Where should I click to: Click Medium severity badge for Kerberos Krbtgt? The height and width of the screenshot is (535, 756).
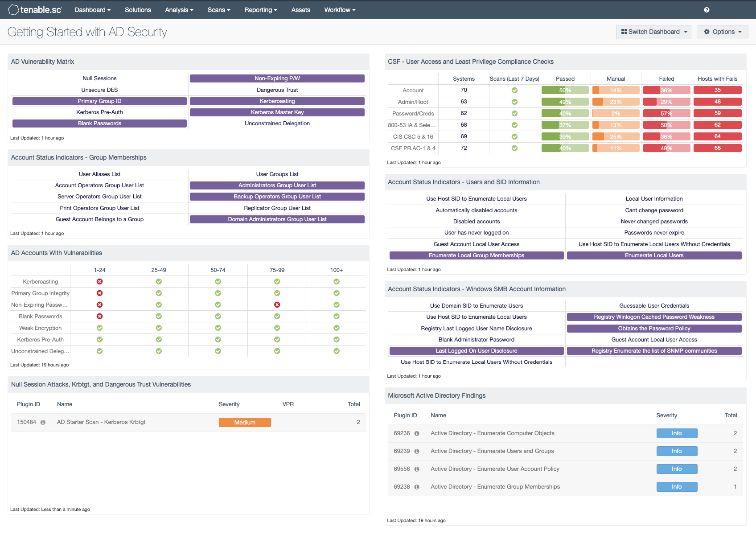tap(245, 422)
